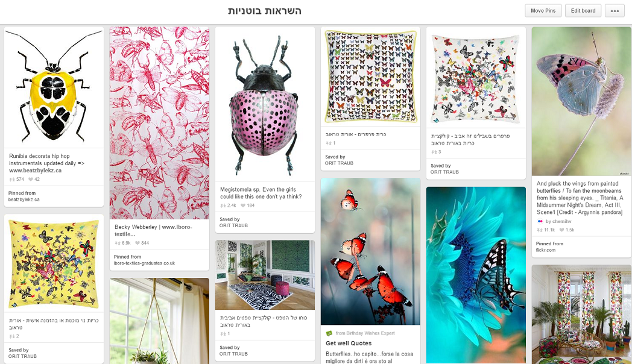Open the pink spotted beetle image
632x364 pixels.
[265, 104]
